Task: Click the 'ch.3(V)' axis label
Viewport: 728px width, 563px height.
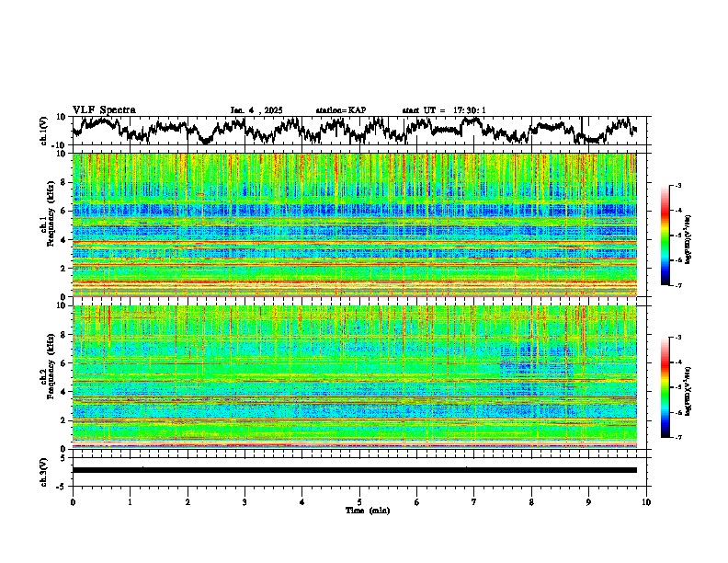Action: coord(44,472)
